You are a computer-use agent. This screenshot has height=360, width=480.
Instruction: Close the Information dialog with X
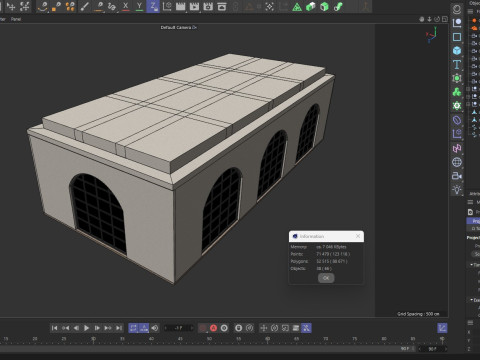pyautogui.click(x=358, y=236)
